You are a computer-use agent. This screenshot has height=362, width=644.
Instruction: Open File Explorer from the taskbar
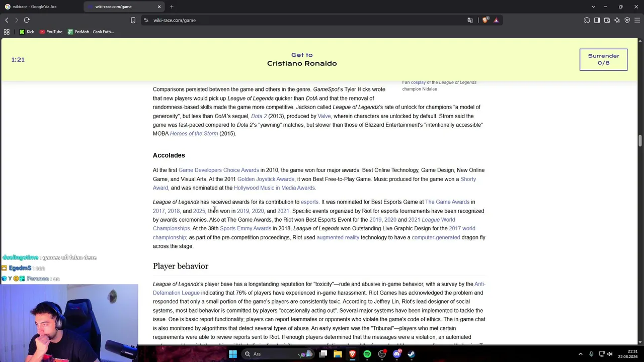(338, 354)
